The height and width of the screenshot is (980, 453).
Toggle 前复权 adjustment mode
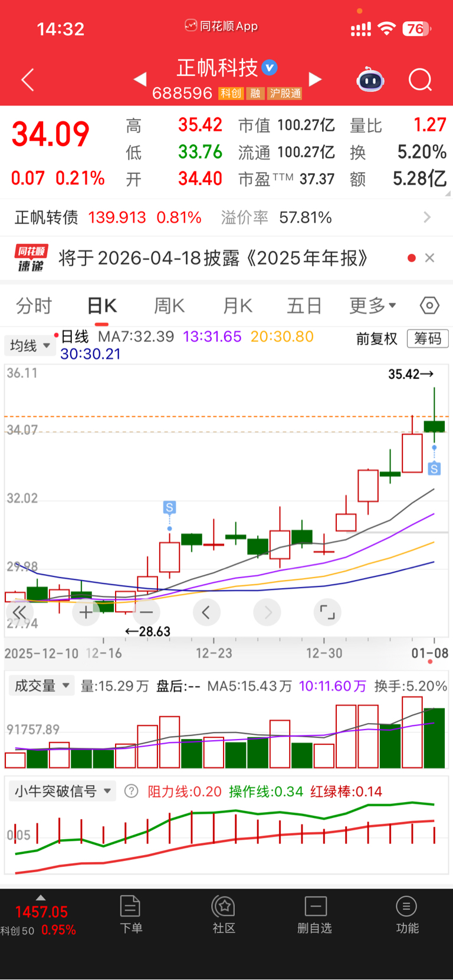[376, 338]
